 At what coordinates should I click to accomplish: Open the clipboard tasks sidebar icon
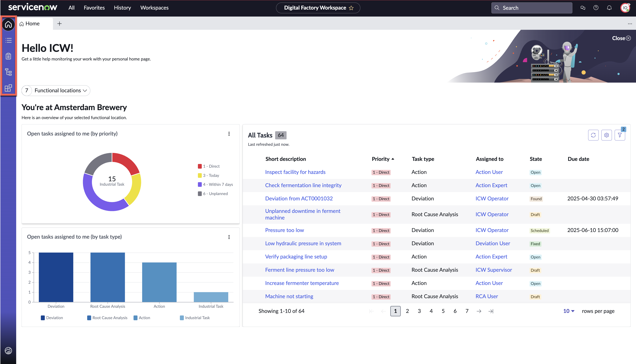[8, 56]
